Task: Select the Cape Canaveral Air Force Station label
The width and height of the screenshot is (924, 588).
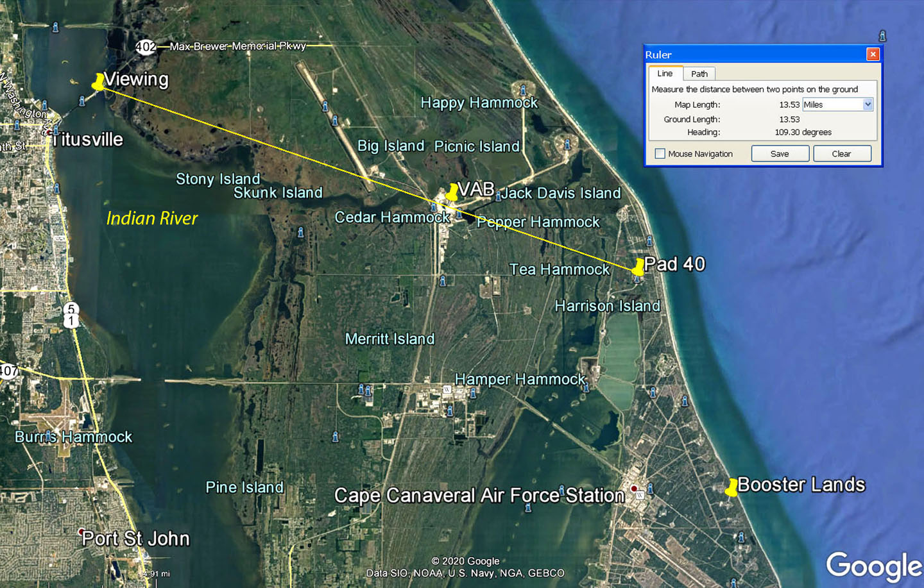Action: click(x=479, y=495)
